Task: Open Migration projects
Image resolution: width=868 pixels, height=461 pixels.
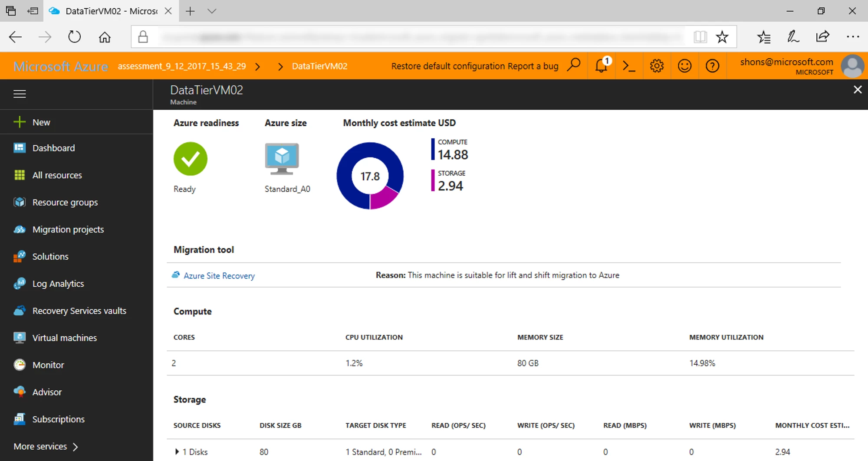Action: tap(68, 229)
